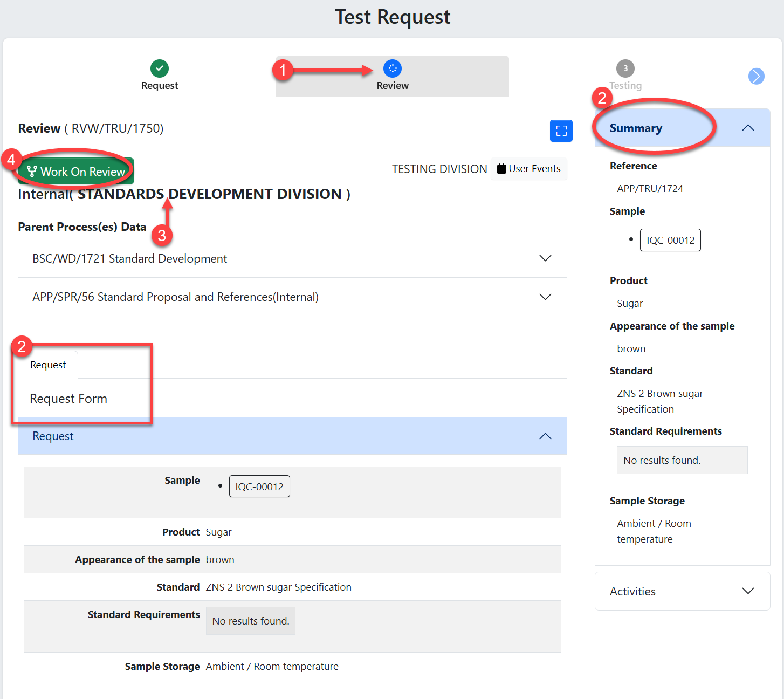Collapse the Summary panel

tap(747, 128)
